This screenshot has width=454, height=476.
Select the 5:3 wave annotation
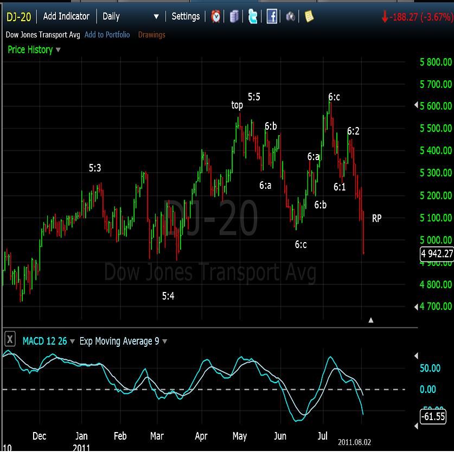(95, 168)
